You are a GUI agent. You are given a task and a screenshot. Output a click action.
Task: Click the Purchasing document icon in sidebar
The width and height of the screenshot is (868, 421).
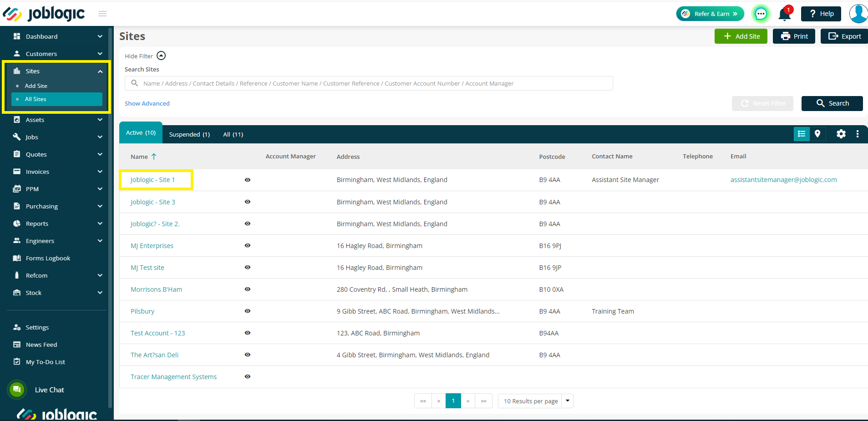tap(17, 206)
